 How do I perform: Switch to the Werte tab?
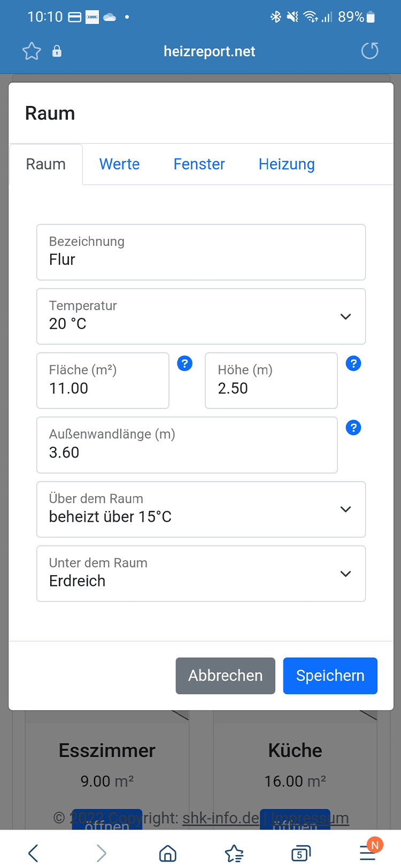(x=119, y=164)
